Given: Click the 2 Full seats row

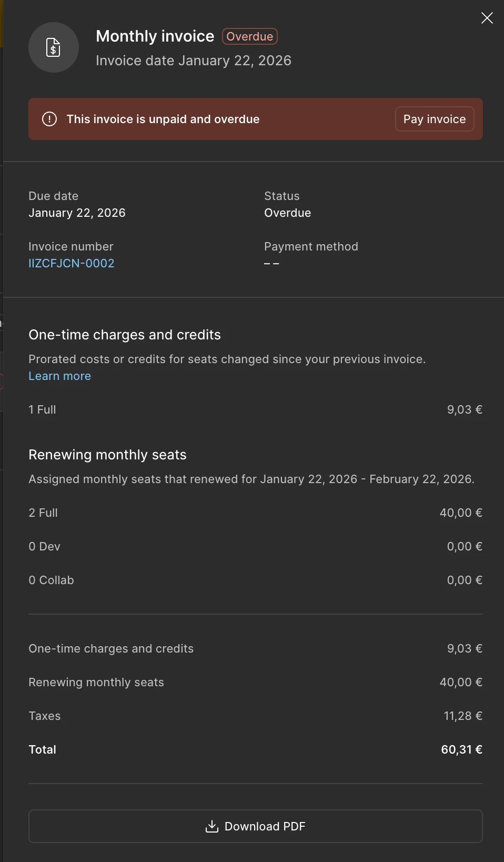Looking at the screenshot, I should pyautogui.click(x=43, y=513).
